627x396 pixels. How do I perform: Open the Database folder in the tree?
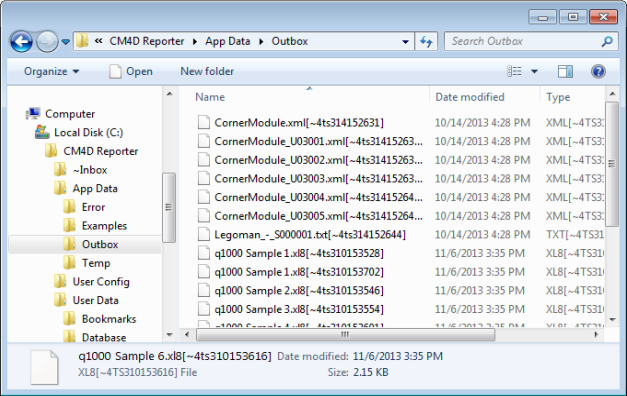click(x=104, y=338)
